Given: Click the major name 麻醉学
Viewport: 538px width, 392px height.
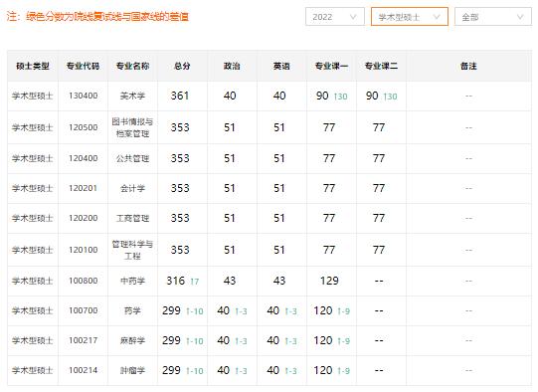Looking at the screenshot, I should pos(132,340).
